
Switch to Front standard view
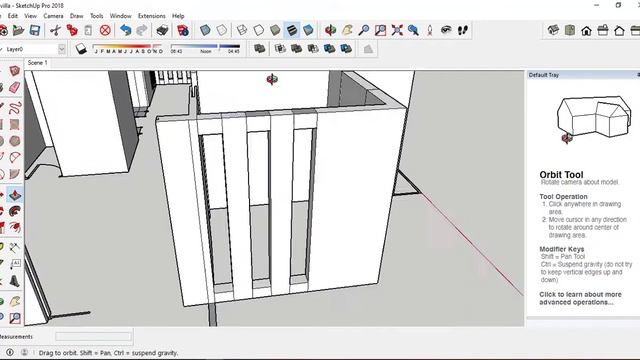click(587, 30)
